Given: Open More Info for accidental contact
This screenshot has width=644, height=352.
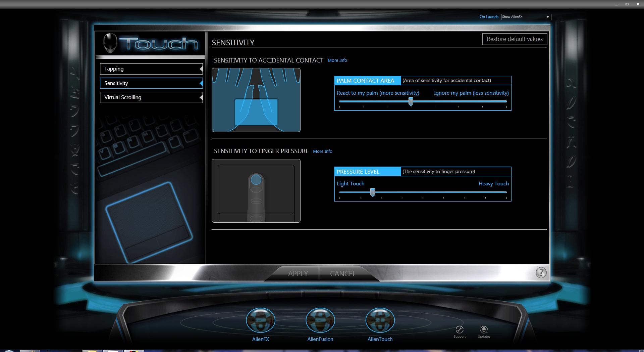Looking at the screenshot, I should [x=337, y=60].
